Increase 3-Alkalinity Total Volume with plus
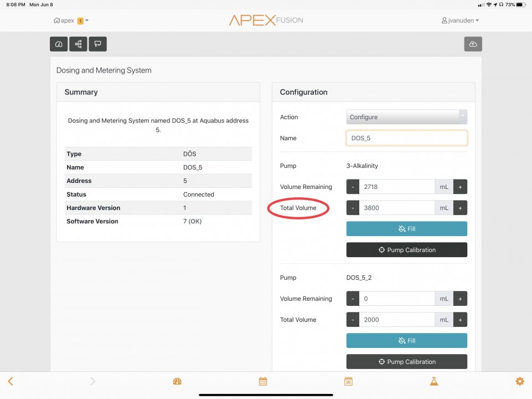 [461, 208]
